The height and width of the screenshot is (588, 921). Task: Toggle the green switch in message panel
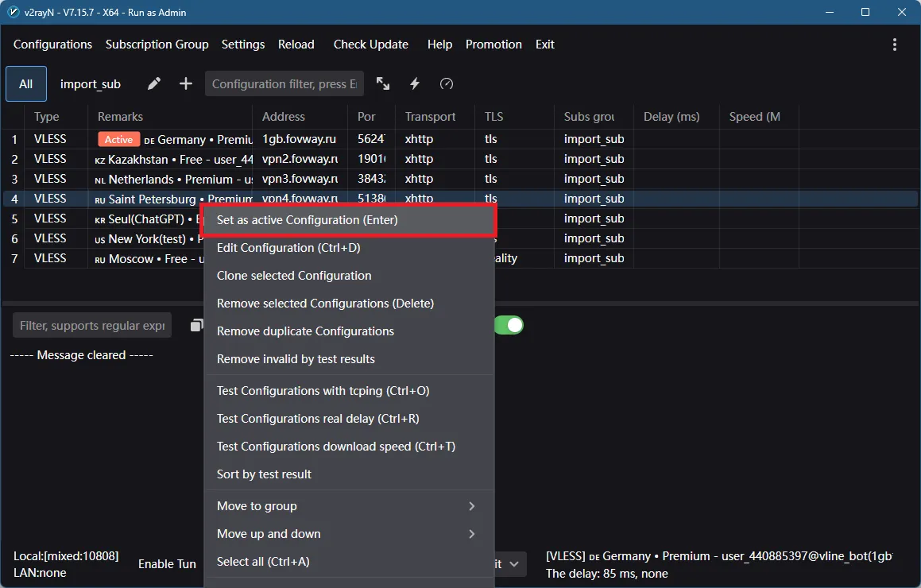[509, 325]
